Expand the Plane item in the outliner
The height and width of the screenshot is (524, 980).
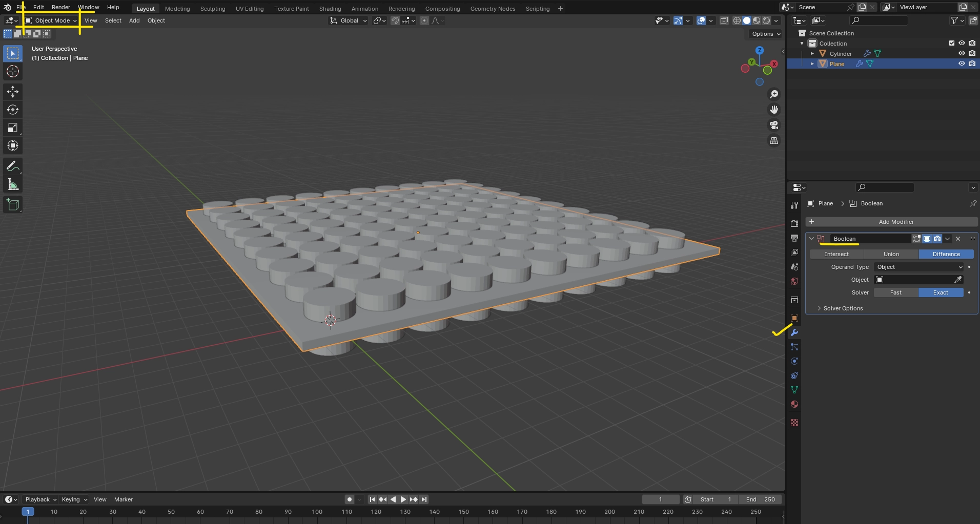812,64
